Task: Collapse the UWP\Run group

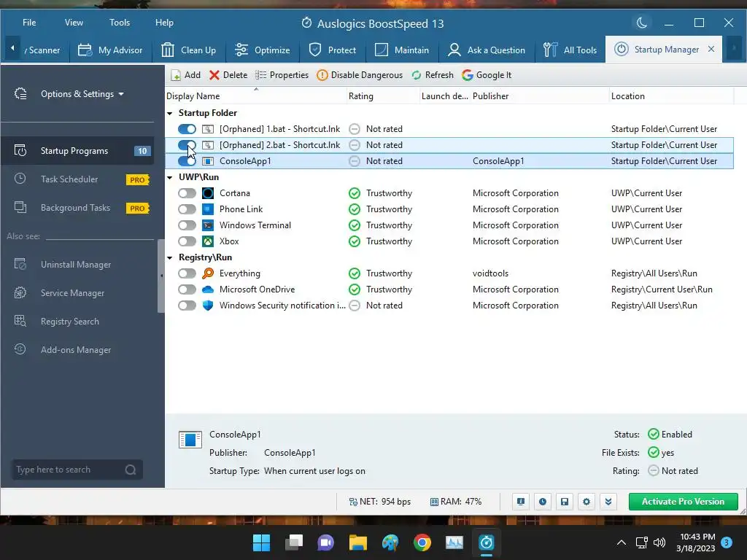Action: (x=170, y=177)
